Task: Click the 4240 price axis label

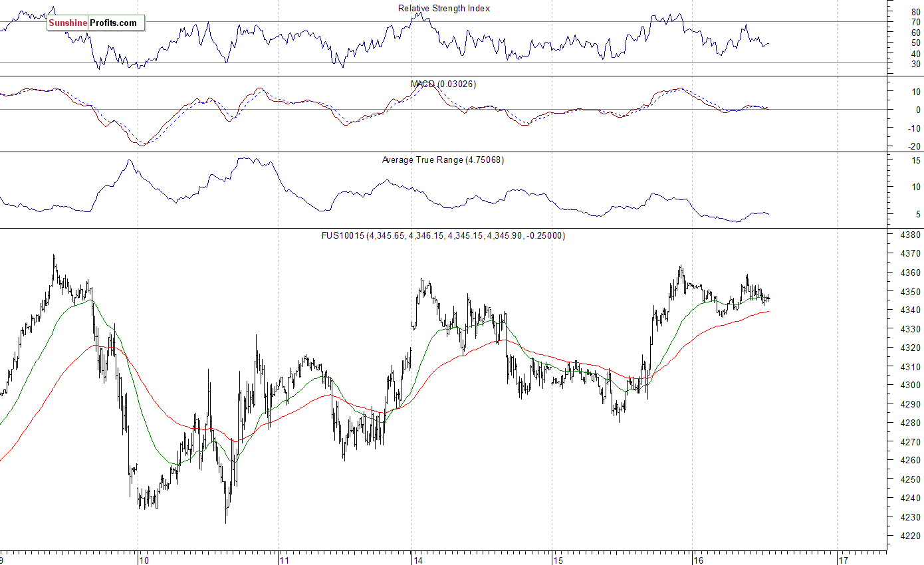Action: click(909, 499)
